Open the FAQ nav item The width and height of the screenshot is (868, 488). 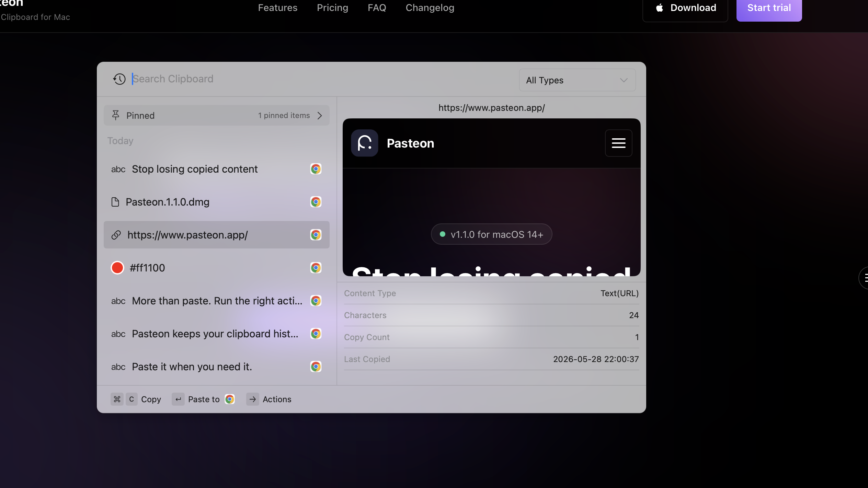(x=377, y=8)
